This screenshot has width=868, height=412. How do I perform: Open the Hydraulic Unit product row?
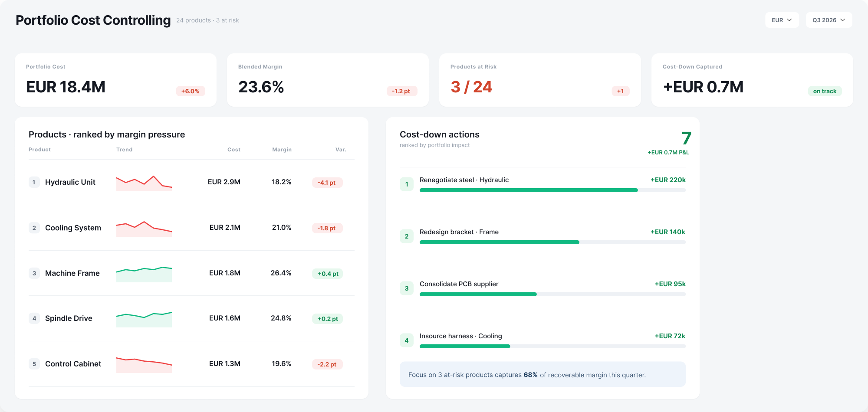pyautogui.click(x=191, y=182)
